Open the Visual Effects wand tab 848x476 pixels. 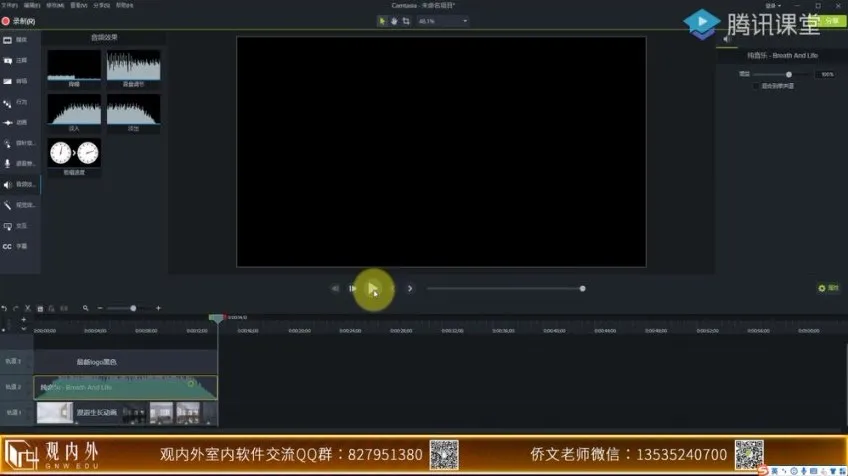pos(18,205)
